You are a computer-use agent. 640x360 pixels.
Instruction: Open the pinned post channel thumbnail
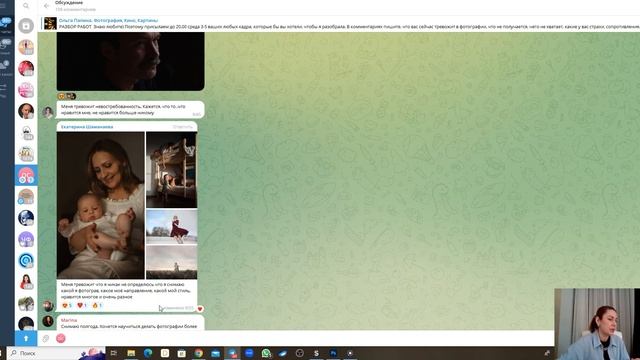click(50, 23)
